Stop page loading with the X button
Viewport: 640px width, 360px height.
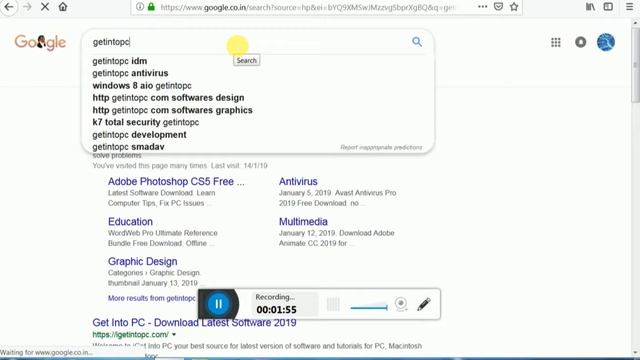point(45,7)
